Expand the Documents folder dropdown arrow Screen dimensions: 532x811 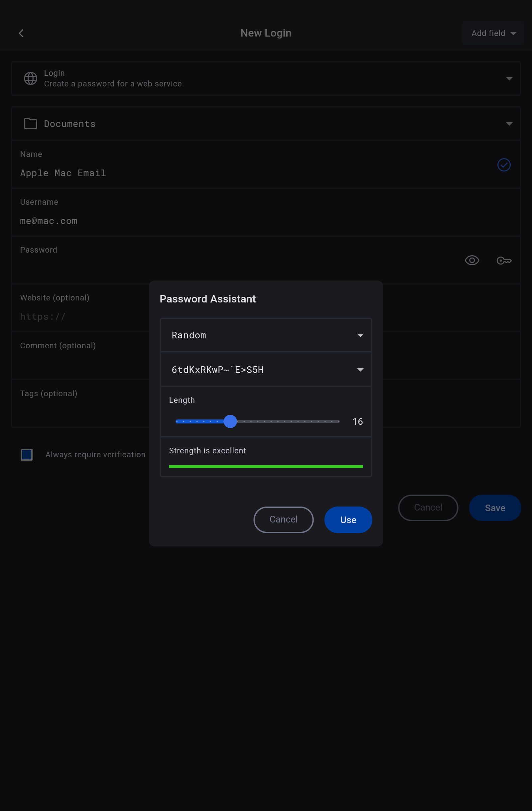(509, 124)
